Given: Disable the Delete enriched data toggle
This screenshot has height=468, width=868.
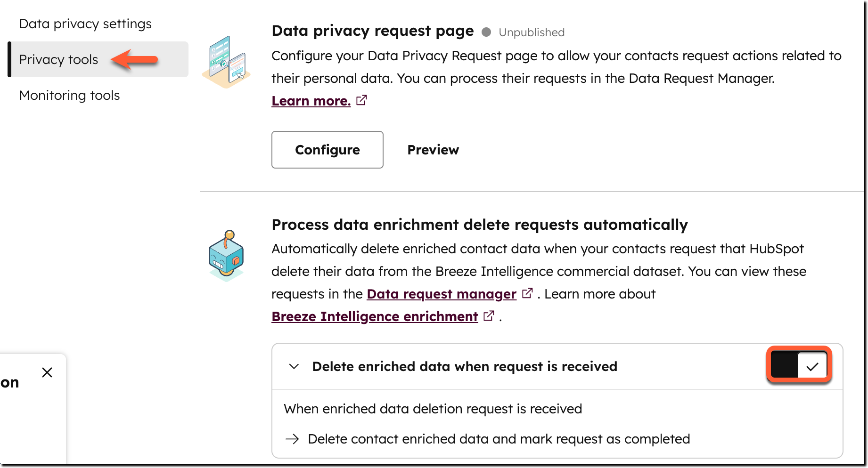Looking at the screenshot, I should pos(798,365).
